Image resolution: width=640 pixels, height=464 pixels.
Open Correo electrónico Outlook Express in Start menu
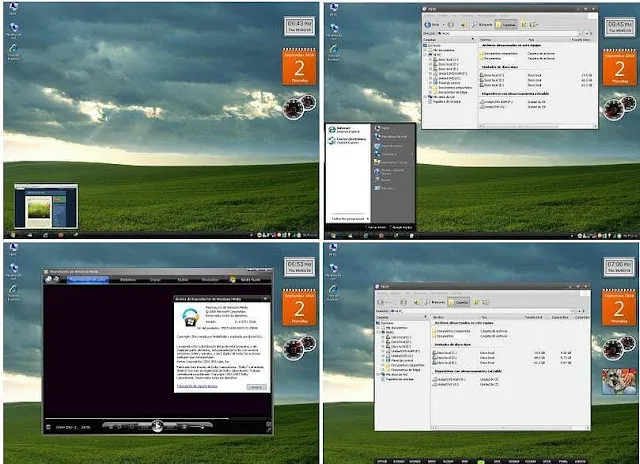(x=347, y=141)
